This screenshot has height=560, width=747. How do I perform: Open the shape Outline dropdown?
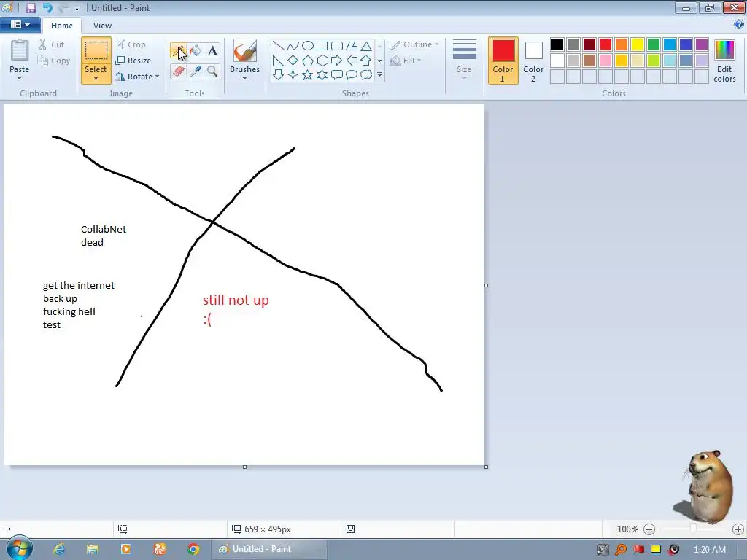(x=414, y=44)
